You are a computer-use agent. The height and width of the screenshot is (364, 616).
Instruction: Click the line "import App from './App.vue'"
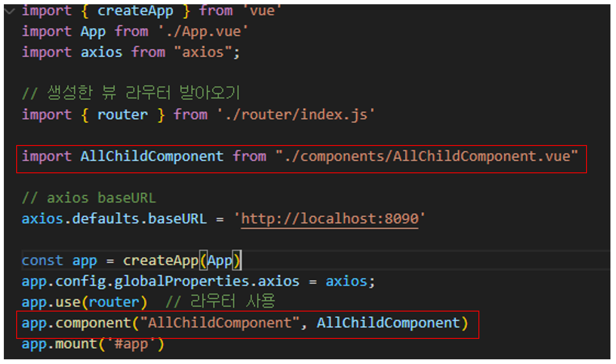(135, 32)
